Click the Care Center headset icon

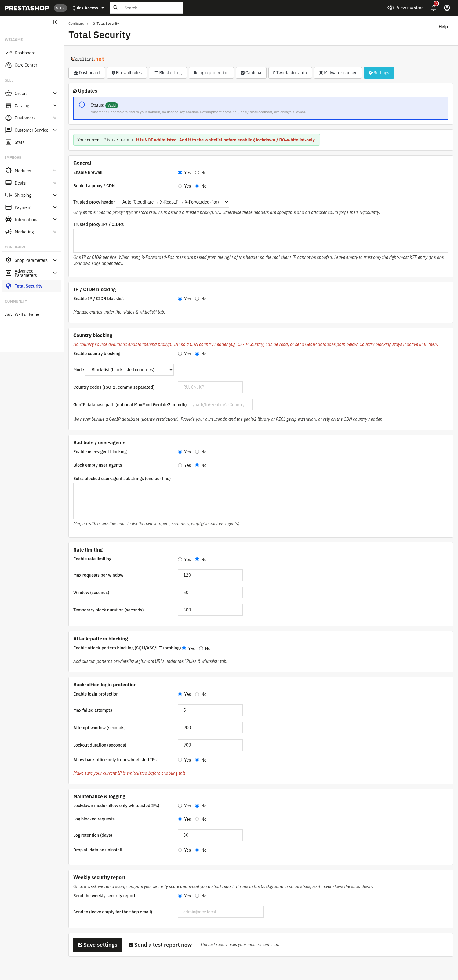tap(8, 65)
